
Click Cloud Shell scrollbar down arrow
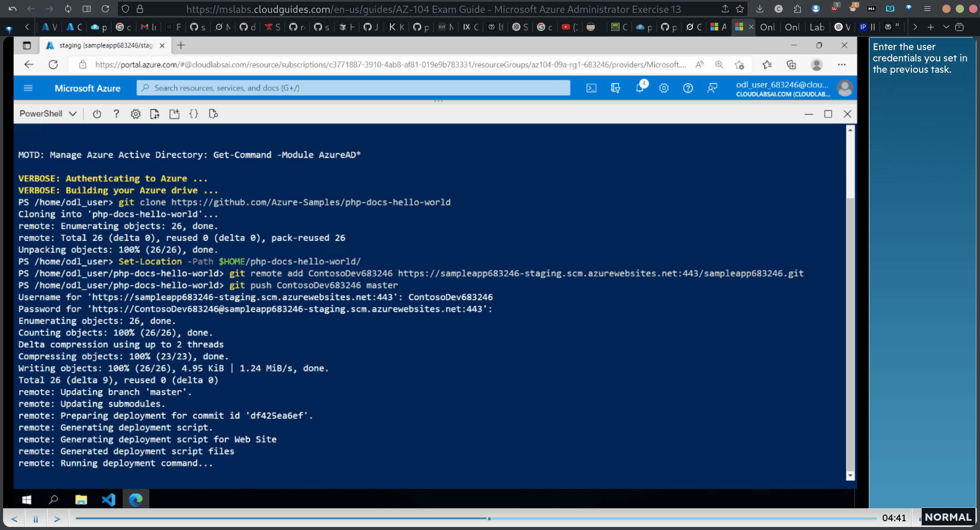click(850, 476)
